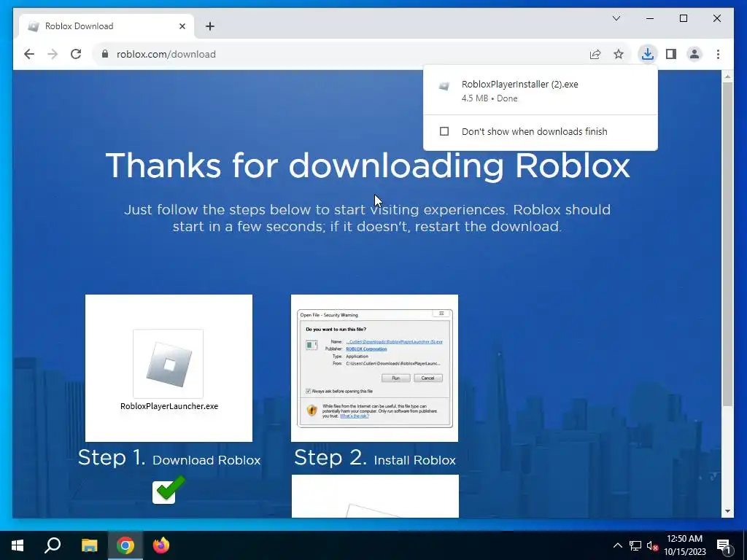Click the Chrome taskbar icon
The image size is (747, 560).
[x=125, y=545]
